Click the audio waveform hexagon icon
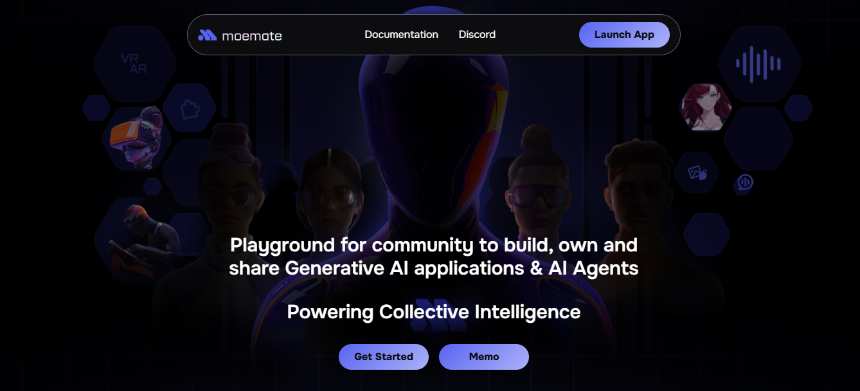This screenshot has width=860, height=391. (759, 64)
